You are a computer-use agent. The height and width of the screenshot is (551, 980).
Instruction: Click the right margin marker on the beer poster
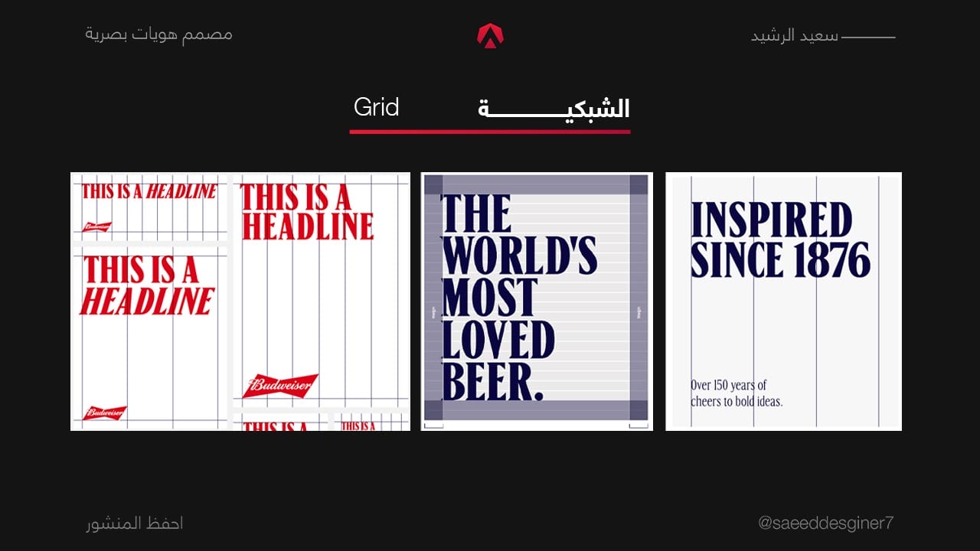[639, 311]
